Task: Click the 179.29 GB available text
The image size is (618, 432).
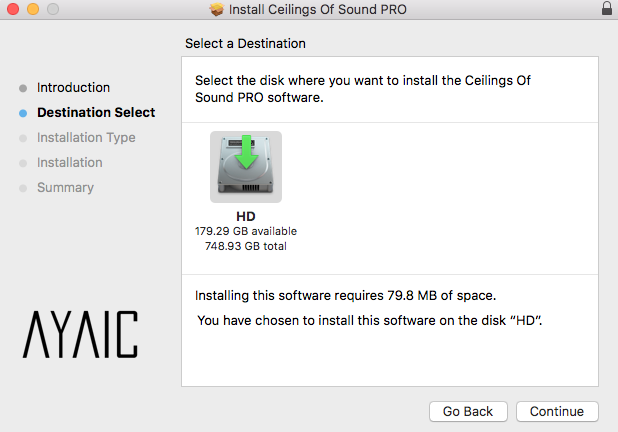Action: pos(246,231)
